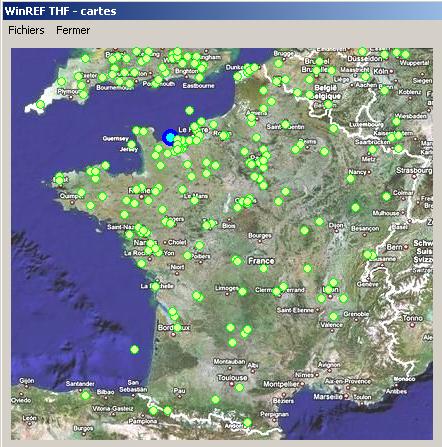Click the France country label on the map
The width and height of the screenshot is (442, 447).
click(x=261, y=261)
